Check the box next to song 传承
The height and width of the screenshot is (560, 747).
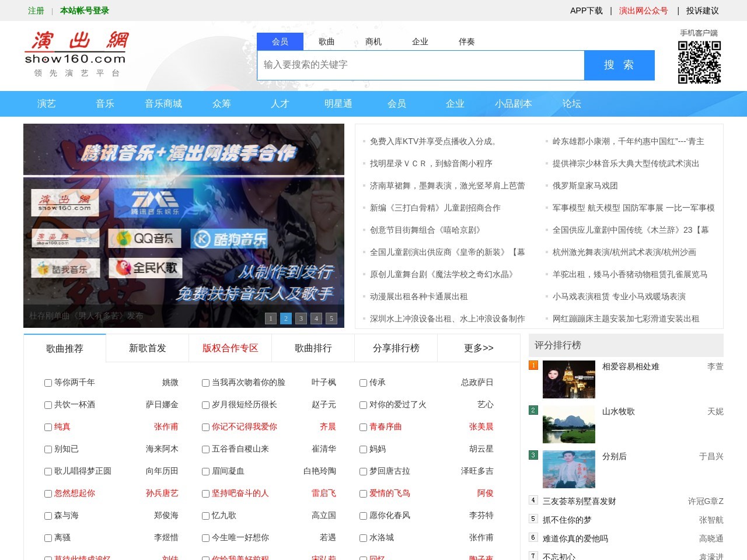coord(363,383)
